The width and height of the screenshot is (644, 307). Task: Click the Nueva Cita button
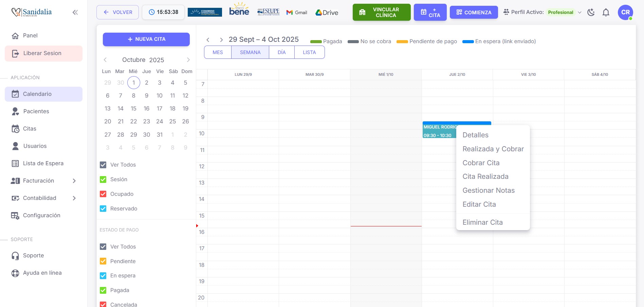pyautogui.click(x=146, y=39)
